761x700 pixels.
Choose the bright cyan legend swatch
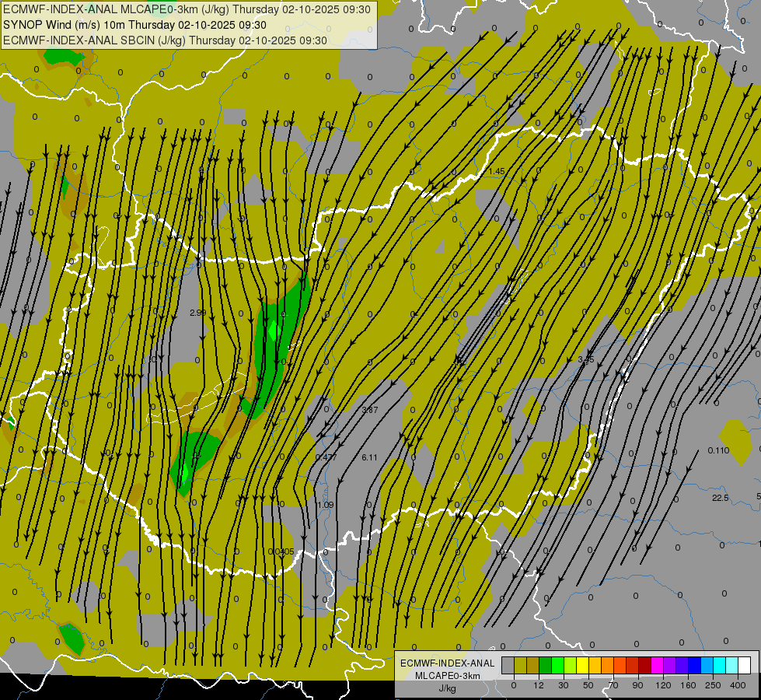pyautogui.click(x=720, y=666)
